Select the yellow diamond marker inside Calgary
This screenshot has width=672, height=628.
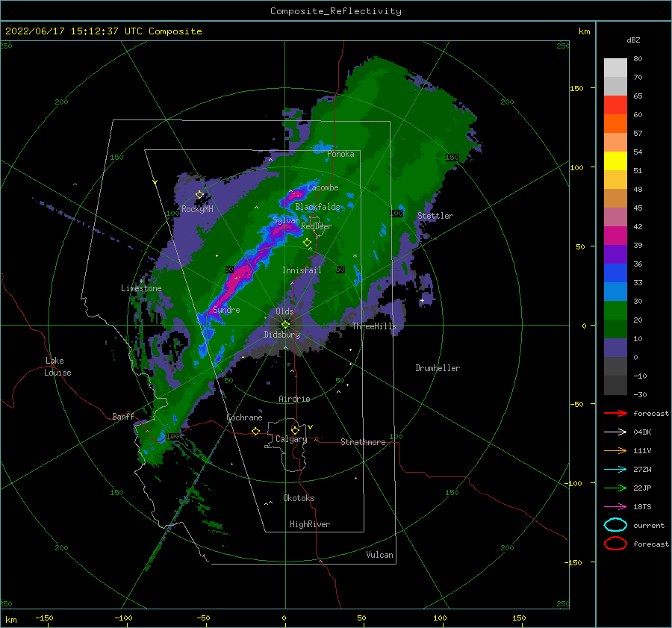pyautogui.click(x=295, y=430)
